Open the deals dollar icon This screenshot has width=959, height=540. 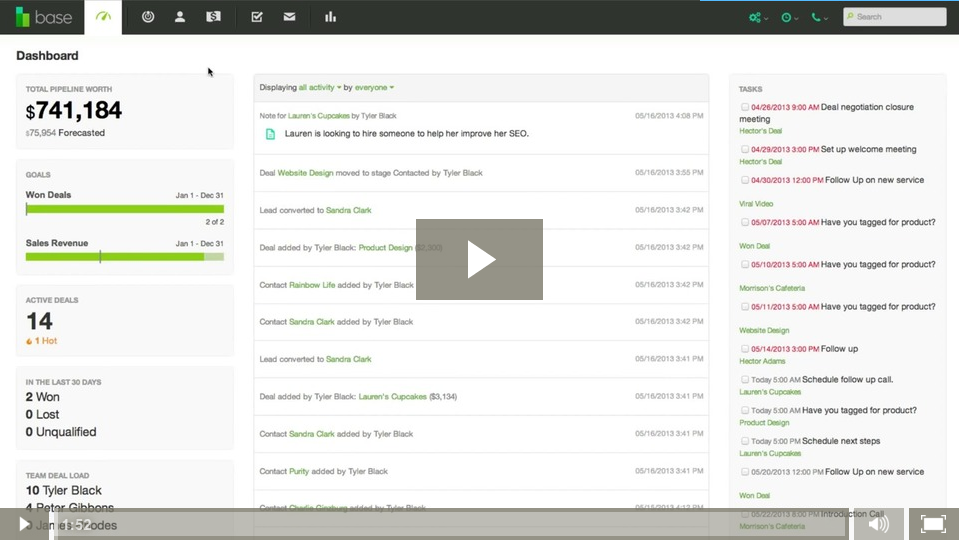[213, 17]
